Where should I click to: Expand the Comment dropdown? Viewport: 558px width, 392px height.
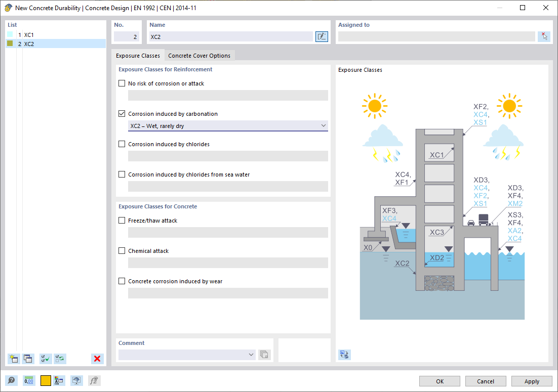point(251,355)
